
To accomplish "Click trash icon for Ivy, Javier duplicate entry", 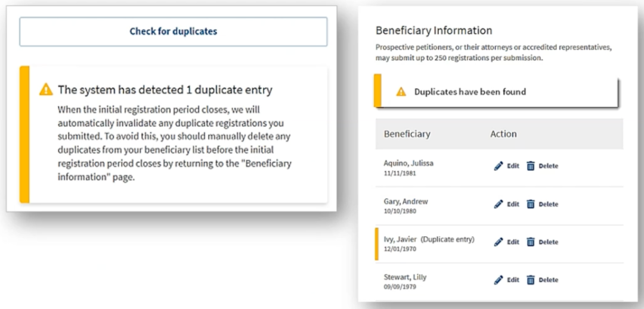I will point(531,242).
